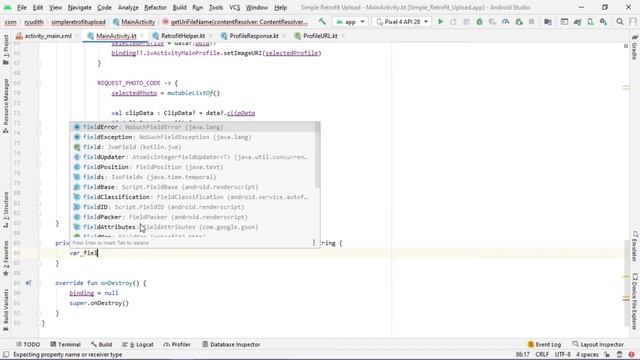
Task: Open the Database Inspector tool window
Action: click(x=231, y=344)
